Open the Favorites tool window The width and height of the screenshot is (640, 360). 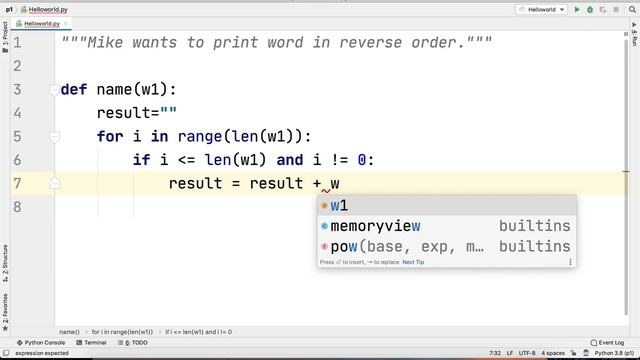[5, 312]
